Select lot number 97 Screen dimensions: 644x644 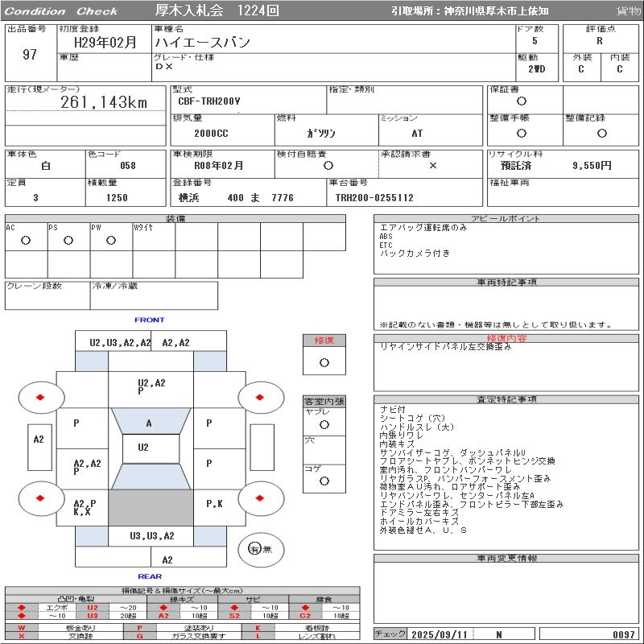30,54
